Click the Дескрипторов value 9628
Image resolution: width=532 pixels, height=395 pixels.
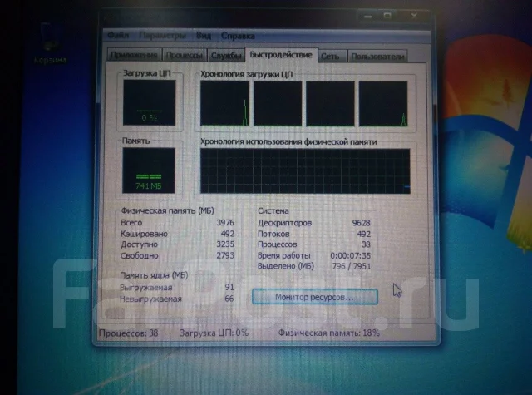(x=361, y=223)
